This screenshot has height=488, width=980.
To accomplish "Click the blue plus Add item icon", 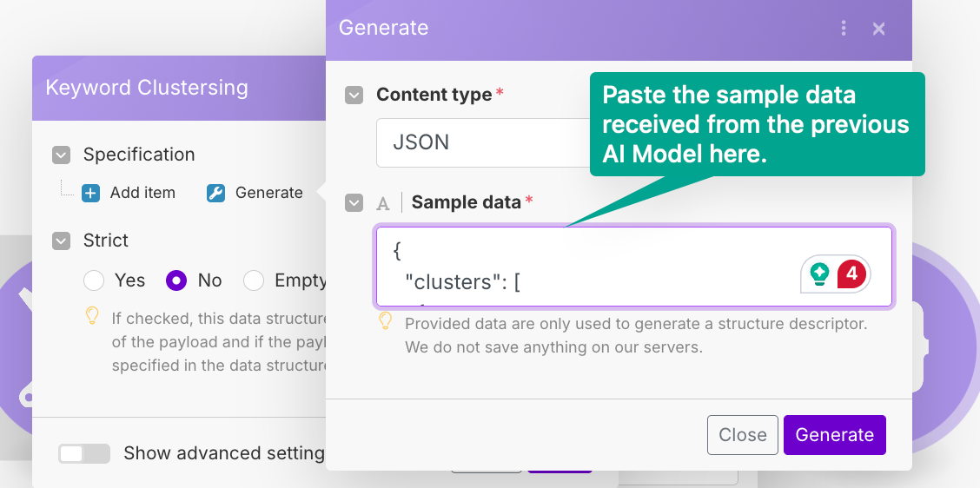I will pos(91,193).
